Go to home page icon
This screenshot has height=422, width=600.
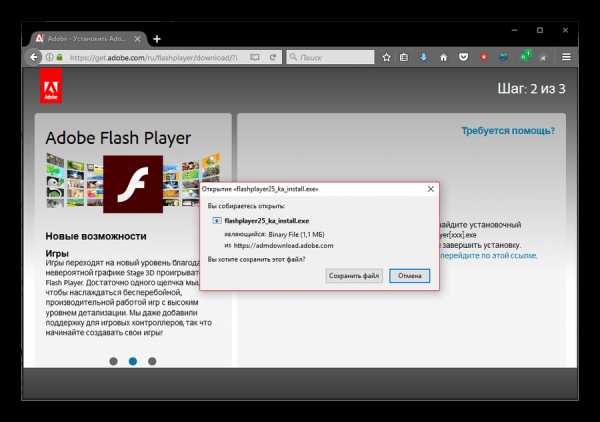pos(443,57)
